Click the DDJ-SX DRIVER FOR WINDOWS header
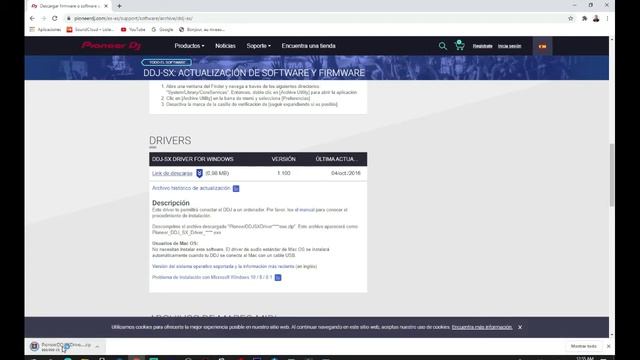The image size is (640, 360). [x=193, y=159]
